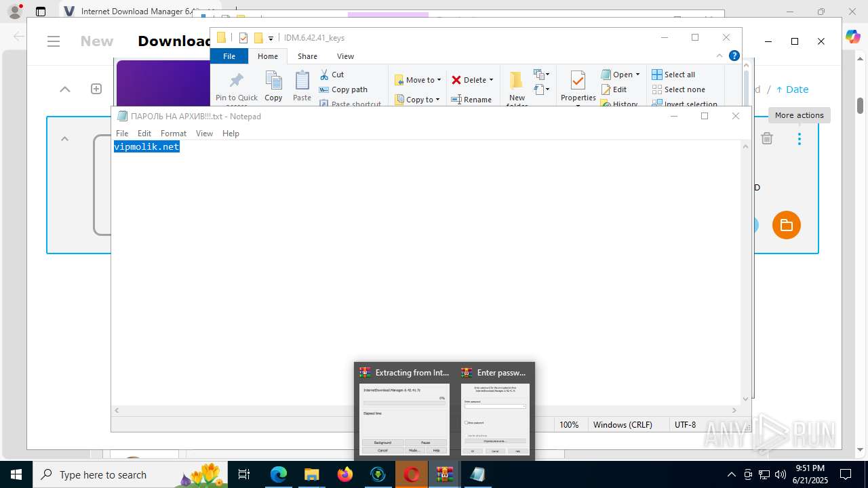Open Opera from the taskbar
The width and height of the screenshot is (868, 488).
click(412, 474)
